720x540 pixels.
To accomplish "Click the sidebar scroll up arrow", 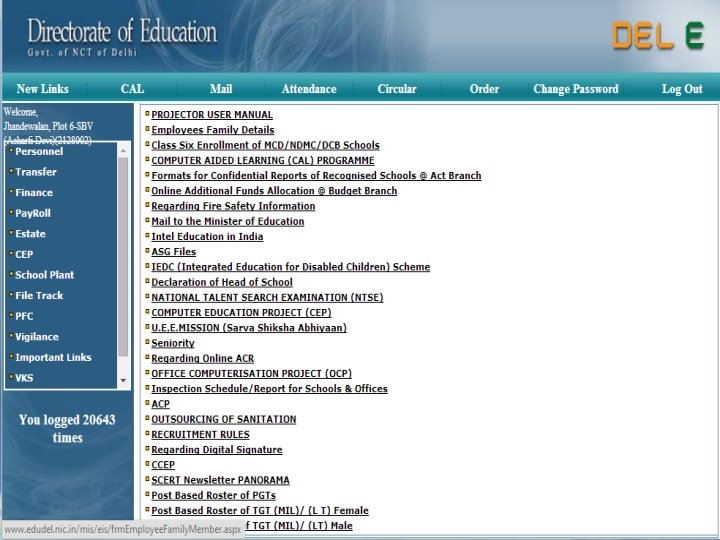I will pos(123,151).
